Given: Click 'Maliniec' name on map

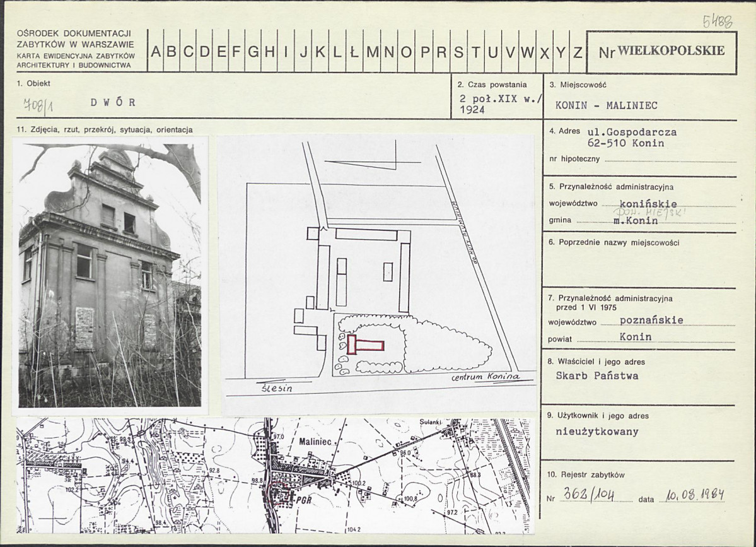Looking at the screenshot, I should tap(315, 442).
